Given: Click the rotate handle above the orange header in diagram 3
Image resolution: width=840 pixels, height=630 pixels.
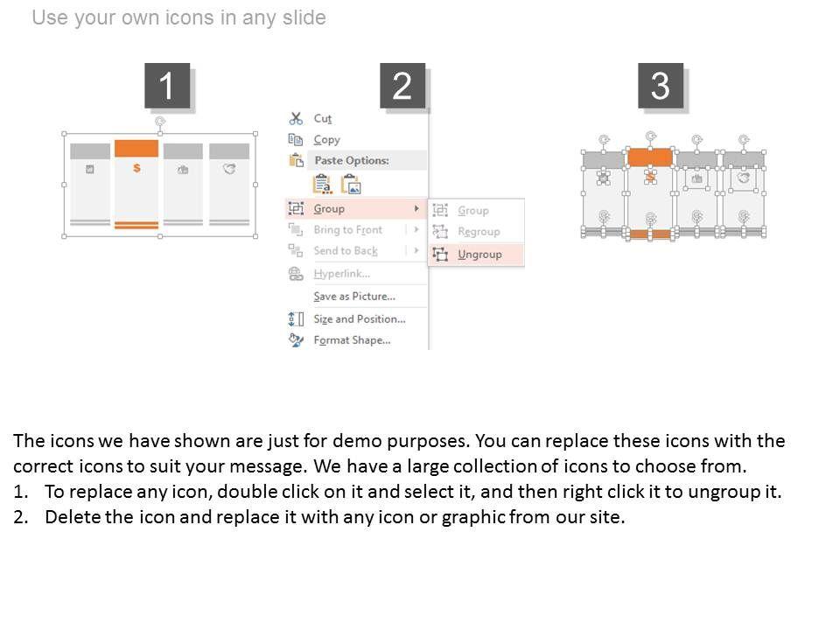Looking at the screenshot, I should 650,136.
